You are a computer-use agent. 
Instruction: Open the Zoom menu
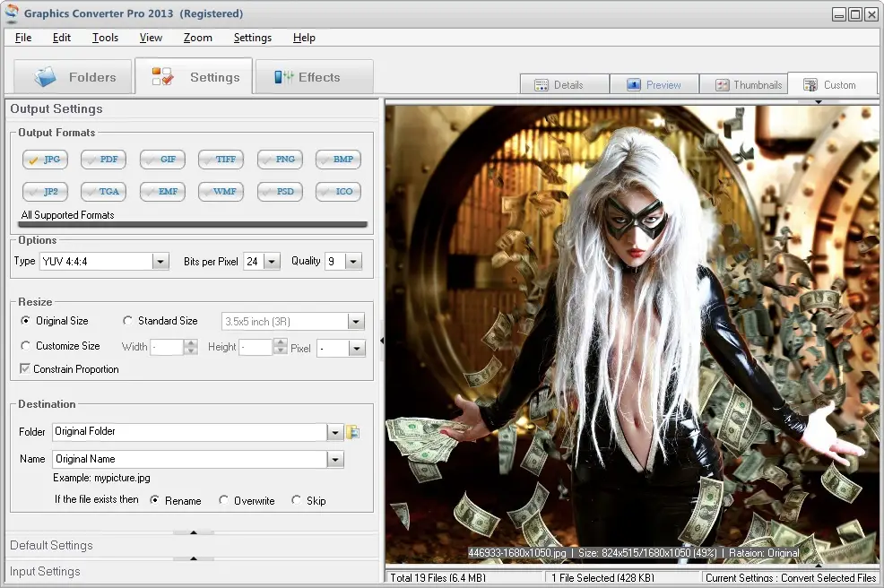[x=198, y=38]
